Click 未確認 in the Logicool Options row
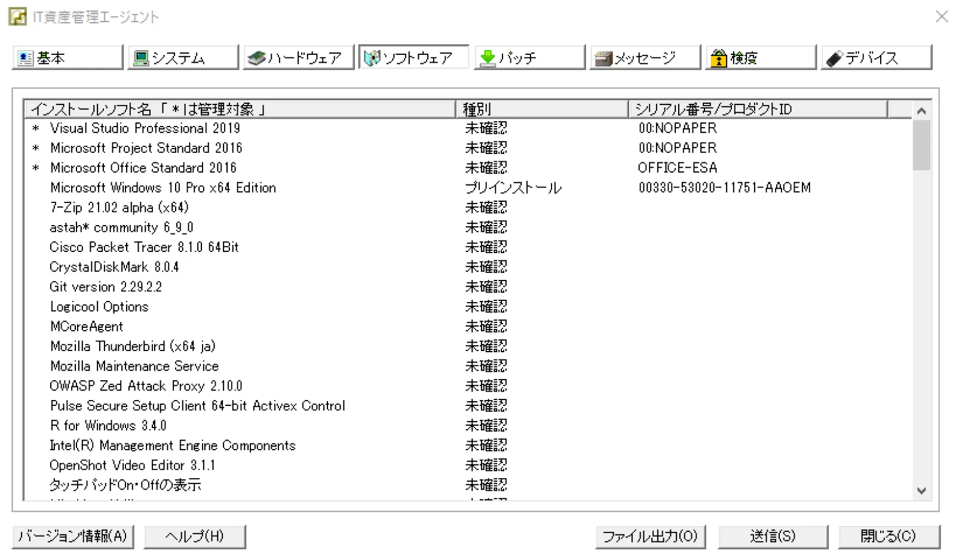This screenshot has width=956, height=560. pos(486,306)
